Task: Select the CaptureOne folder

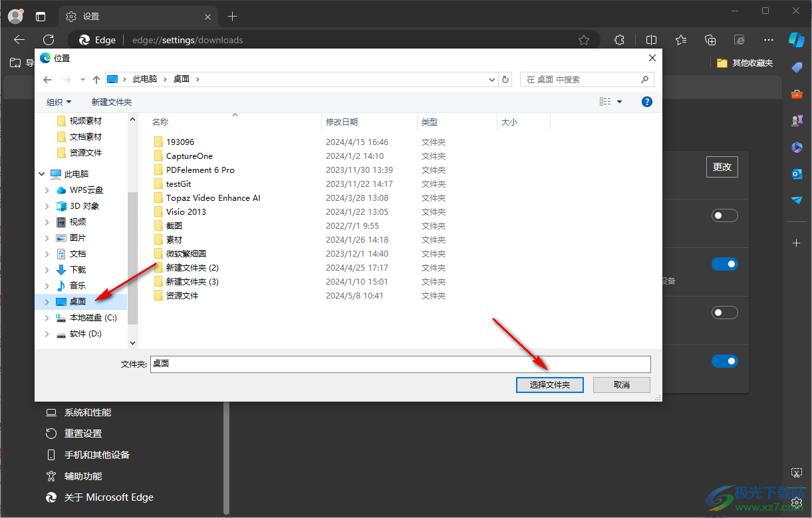Action: 190,156
